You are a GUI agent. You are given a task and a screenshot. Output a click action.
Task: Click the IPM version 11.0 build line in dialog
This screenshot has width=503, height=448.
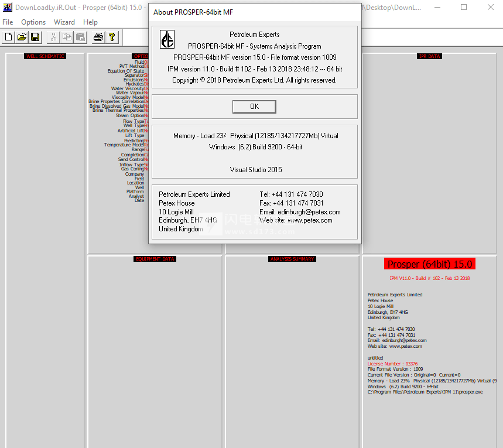(255, 69)
